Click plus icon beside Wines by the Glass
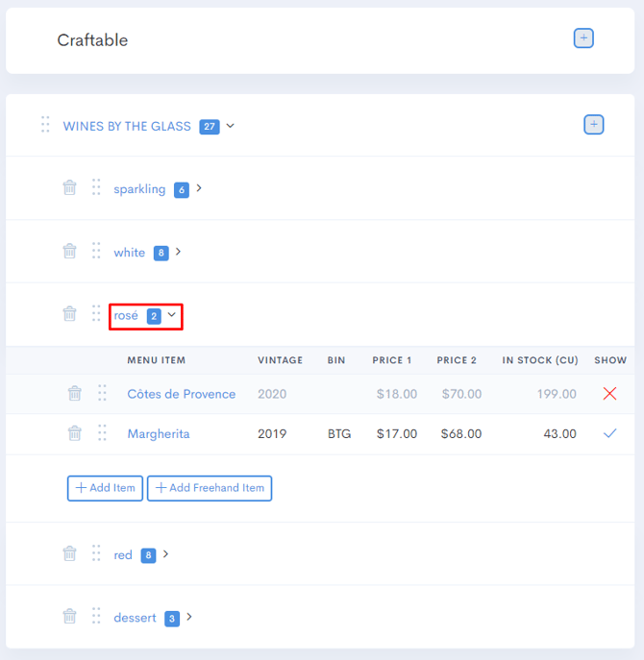The width and height of the screenshot is (644, 660). pos(594,125)
